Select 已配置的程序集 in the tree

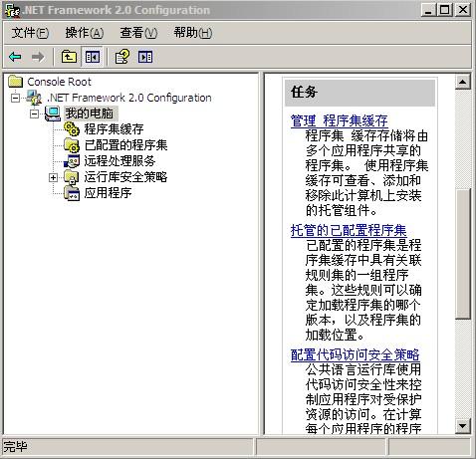[125, 145]
